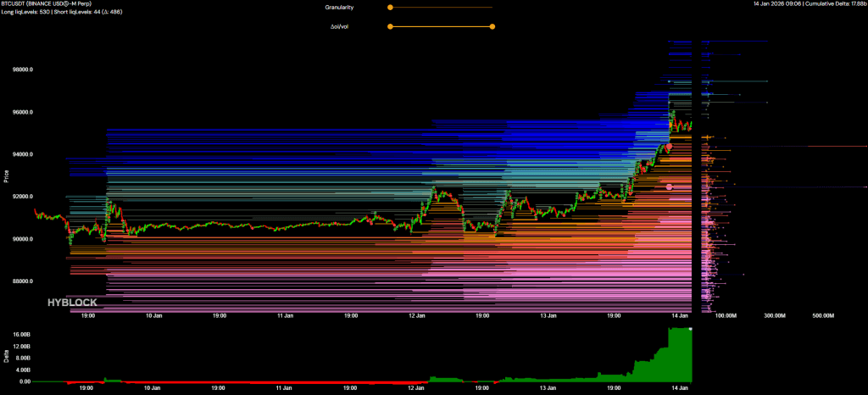Click the right handle of Δoi/vol slider

[x=492, y=26]
